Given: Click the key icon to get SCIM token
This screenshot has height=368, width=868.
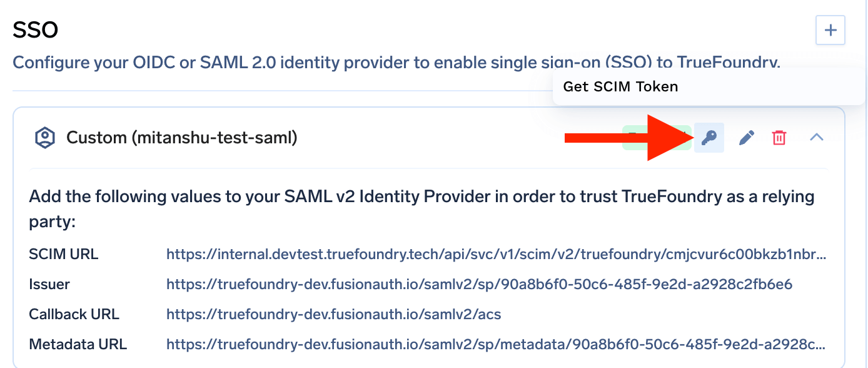Looking at the screenshot, I should point(709,137).
